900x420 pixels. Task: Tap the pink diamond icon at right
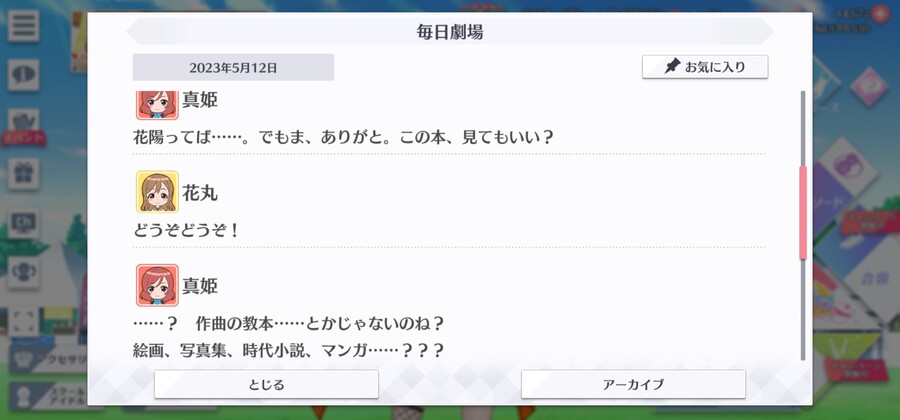869,86
